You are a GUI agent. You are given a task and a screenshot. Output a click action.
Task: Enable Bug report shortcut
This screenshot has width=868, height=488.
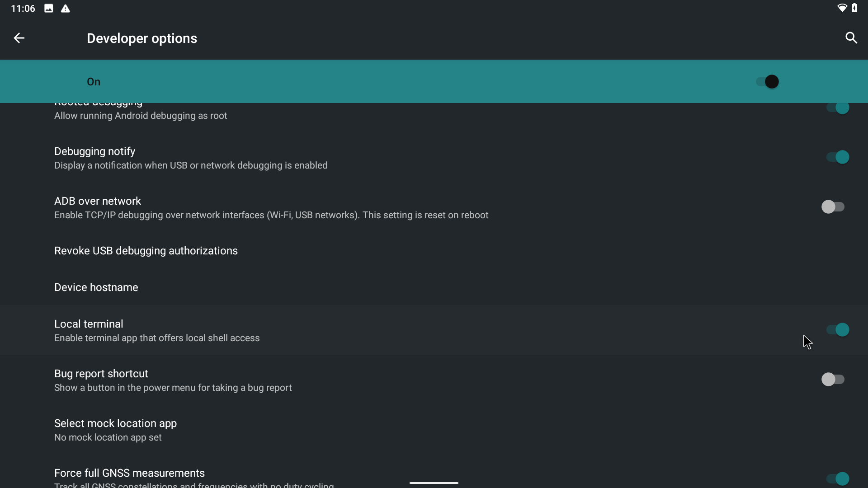(834, 380)
